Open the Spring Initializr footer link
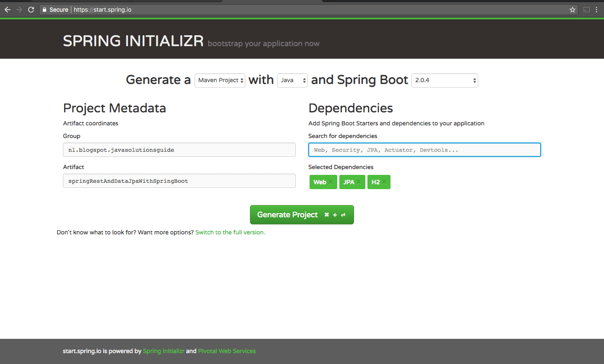This screenshot has width=604, height=364. (164, 351)
